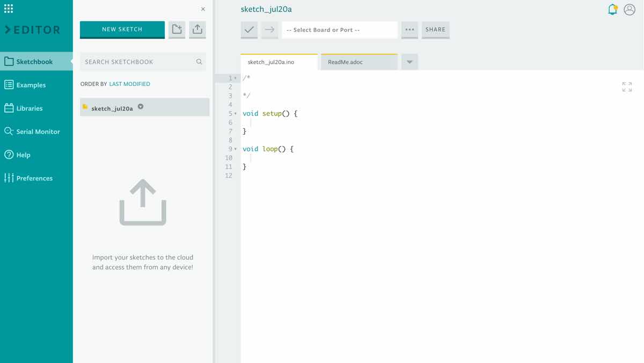Open sketch_jul20a options dropdown arrow

141,107
